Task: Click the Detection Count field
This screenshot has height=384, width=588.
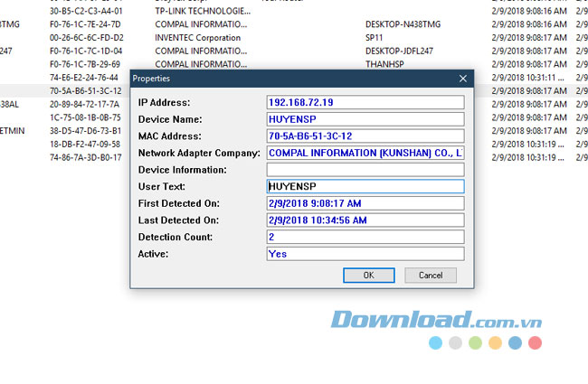Action: [x=365, y=237]
